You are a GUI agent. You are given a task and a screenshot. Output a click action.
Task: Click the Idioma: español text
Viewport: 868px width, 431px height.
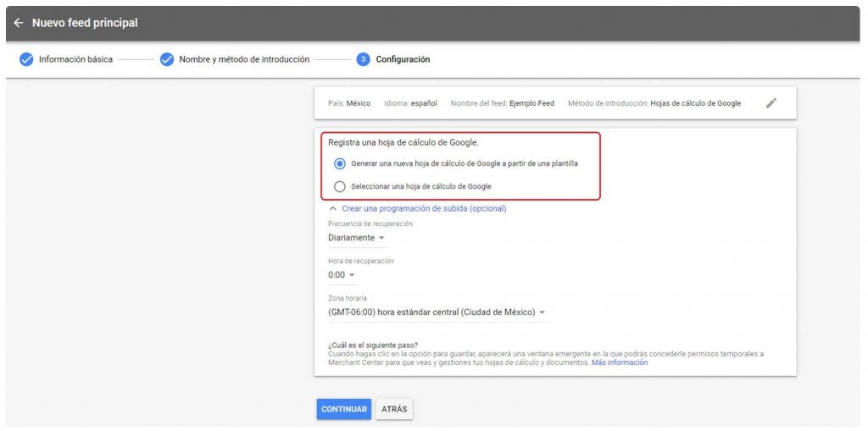coord(410,103)
